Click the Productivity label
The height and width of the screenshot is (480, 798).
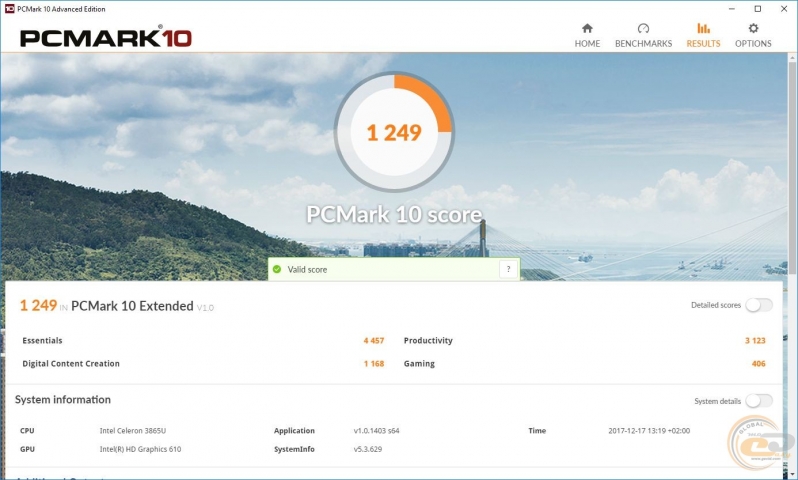coord(428,341)
